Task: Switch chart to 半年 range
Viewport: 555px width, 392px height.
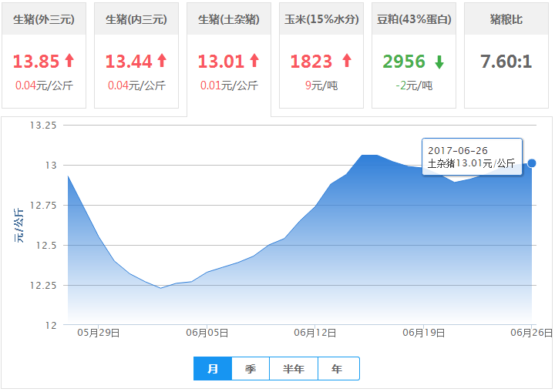Action: click(x=294, y=369)
